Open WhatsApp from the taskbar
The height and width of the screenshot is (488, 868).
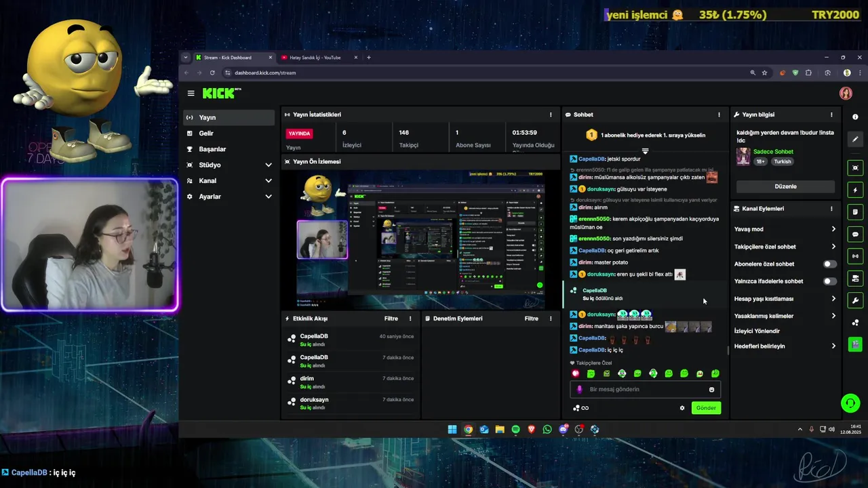pyautogui.click(x=547, y=429)
